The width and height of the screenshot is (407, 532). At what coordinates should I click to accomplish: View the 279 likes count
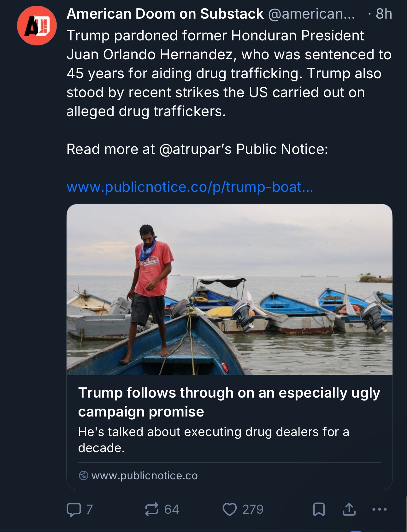[253, 509]
